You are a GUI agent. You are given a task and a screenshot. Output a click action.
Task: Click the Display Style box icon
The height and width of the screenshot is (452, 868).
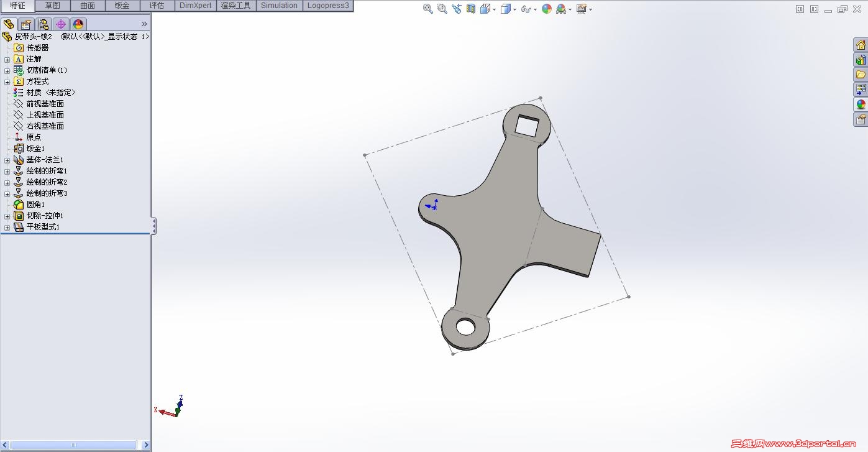pos(506,9)
